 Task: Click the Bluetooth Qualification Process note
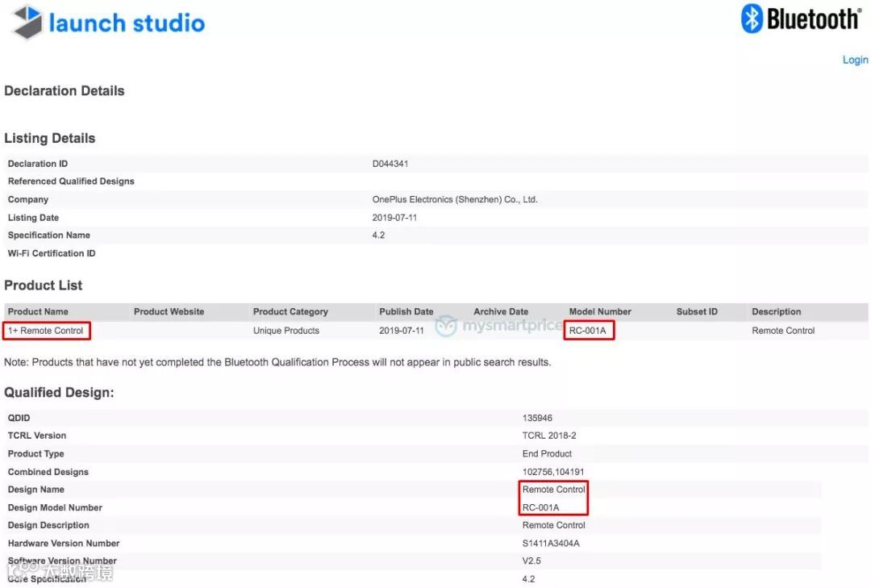click(277, 362)
